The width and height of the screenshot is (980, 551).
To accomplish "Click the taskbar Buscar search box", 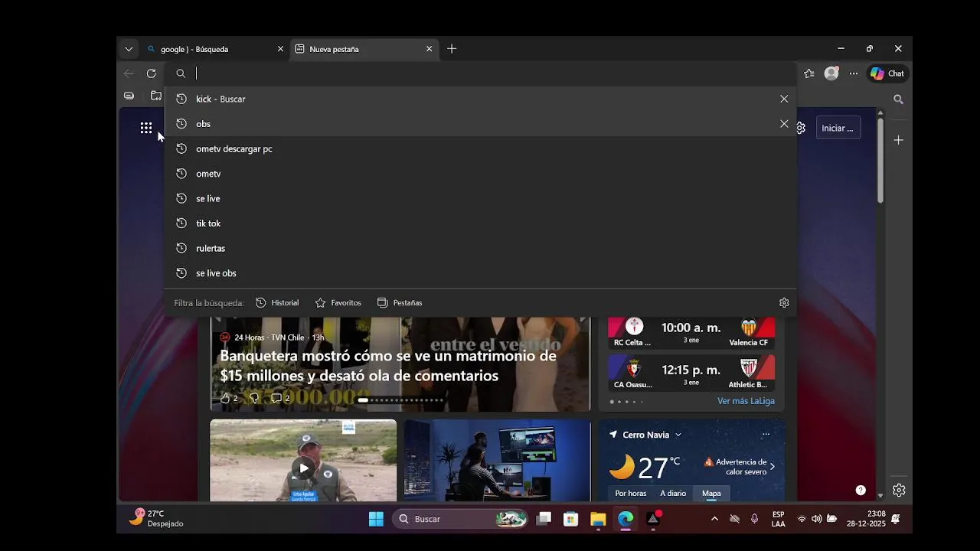I will pos(462,519).
